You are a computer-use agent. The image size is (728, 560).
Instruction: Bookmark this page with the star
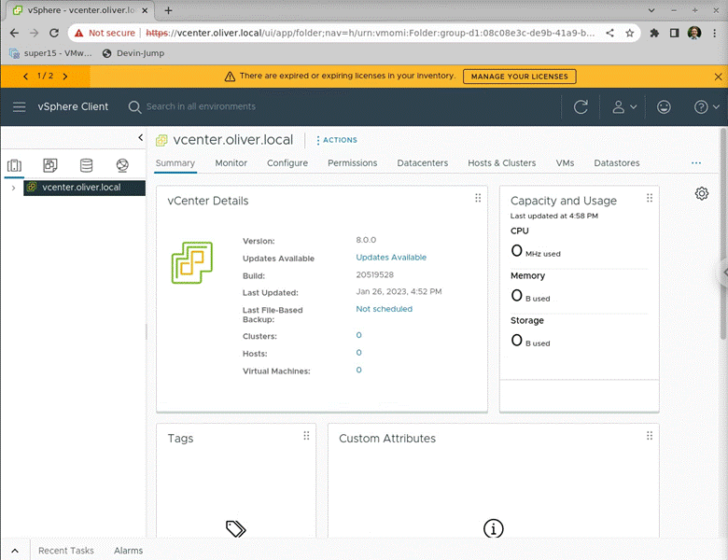tap(630, 33)
